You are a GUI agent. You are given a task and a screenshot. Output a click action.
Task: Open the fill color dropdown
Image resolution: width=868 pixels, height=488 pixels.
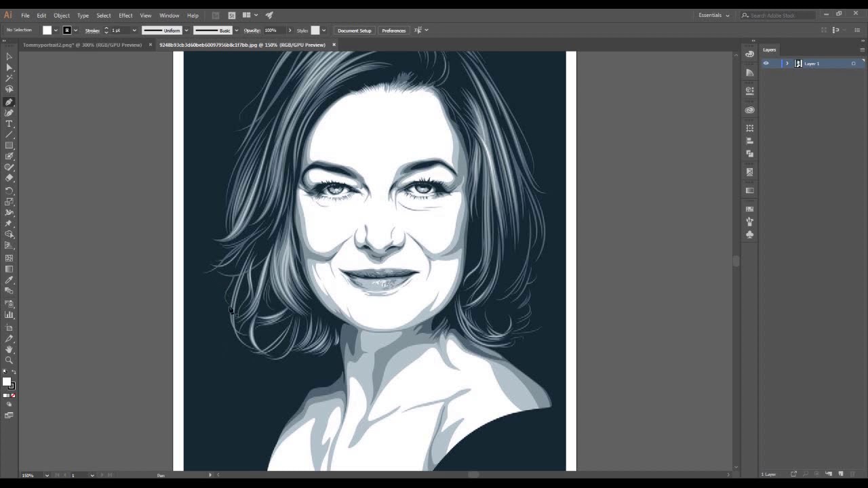coord(56,30)
